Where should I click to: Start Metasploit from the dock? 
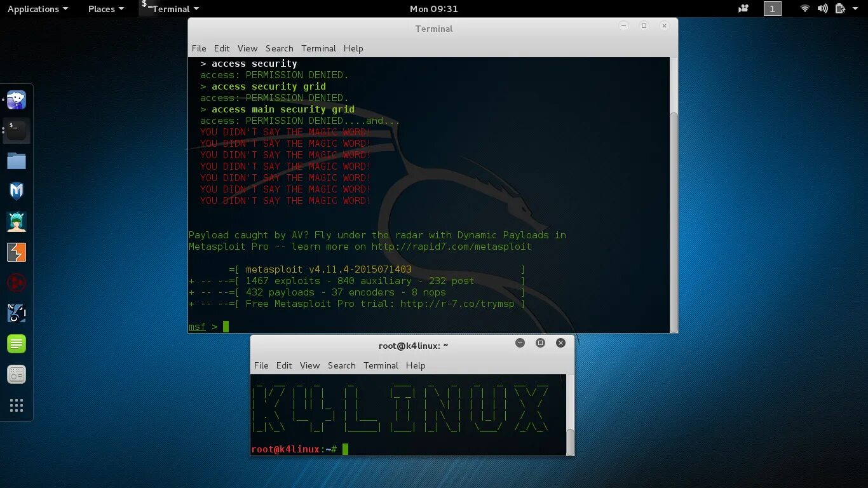click(17, 191)
